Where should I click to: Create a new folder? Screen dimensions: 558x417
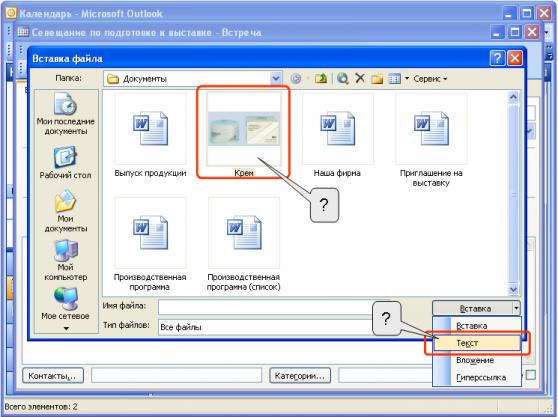(377, 79)
